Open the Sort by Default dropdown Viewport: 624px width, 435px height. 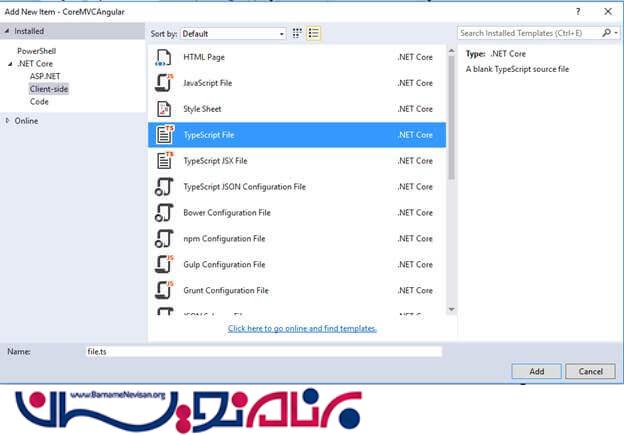(233, 33)
